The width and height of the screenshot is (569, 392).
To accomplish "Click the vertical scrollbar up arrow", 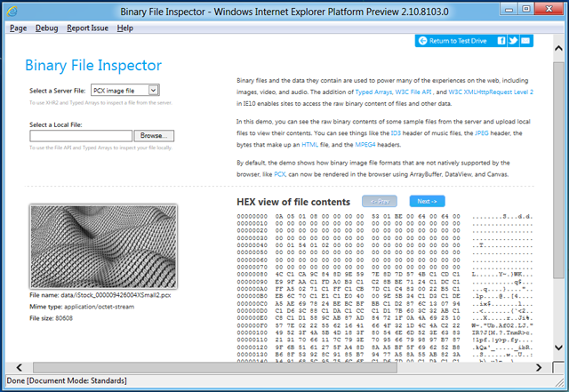I will coord(559,48).
